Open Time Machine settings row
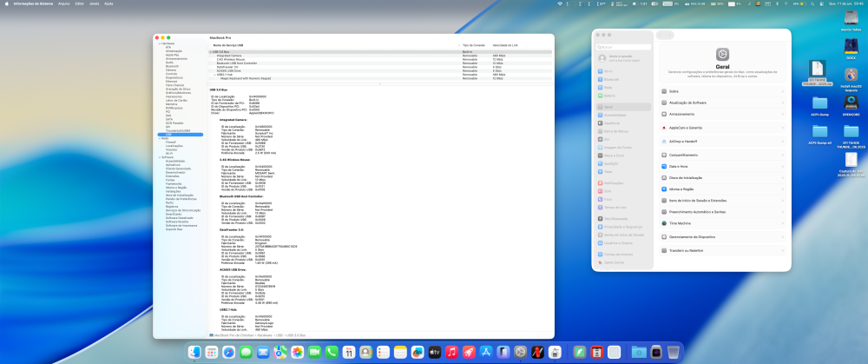Viewport: 868px width, 364px height. coord(722,222)
